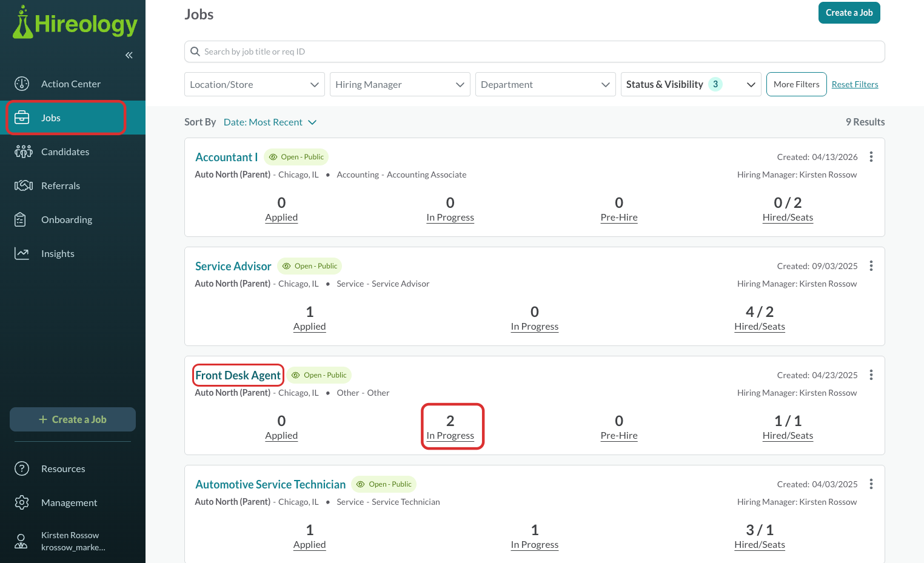Image resolution: width=924 pixels, height=563 pixels.
Task: Open the Service Advisor job title
Action: 233,266
